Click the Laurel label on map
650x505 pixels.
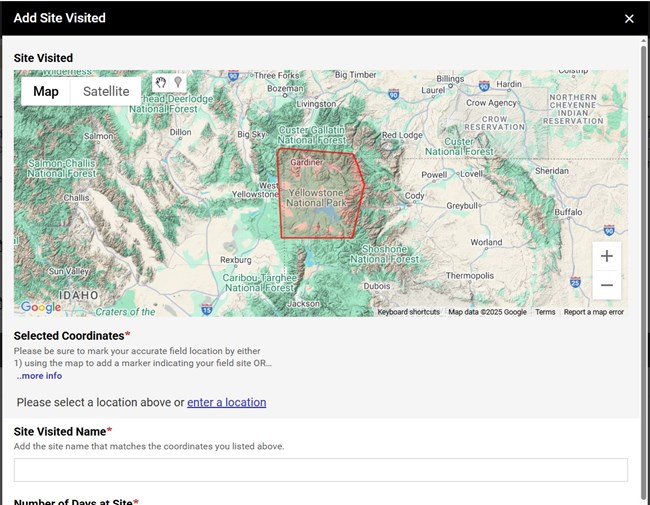(433, 90)
